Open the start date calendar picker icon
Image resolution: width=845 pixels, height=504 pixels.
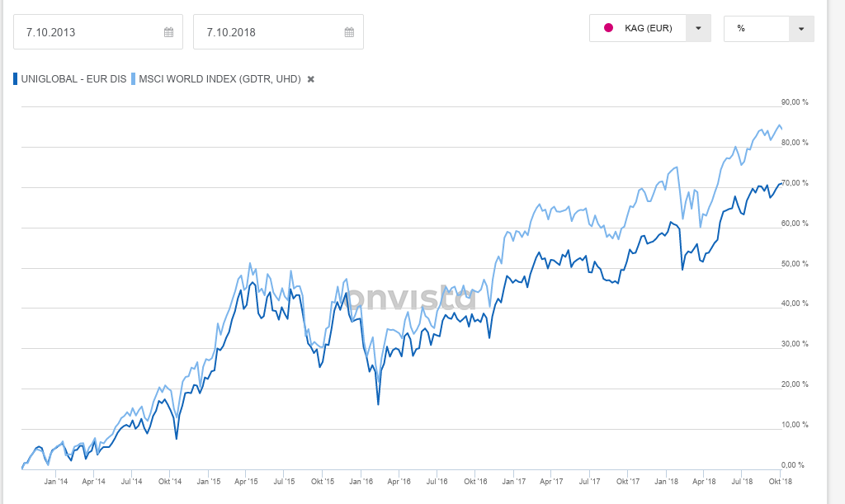point(168,32)
